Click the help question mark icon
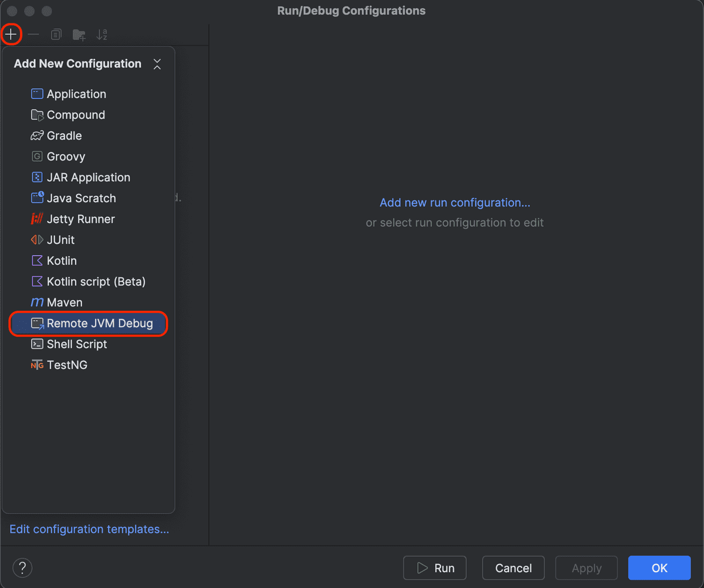This screenshot has width=704, height=588. (x=22, y=567)
